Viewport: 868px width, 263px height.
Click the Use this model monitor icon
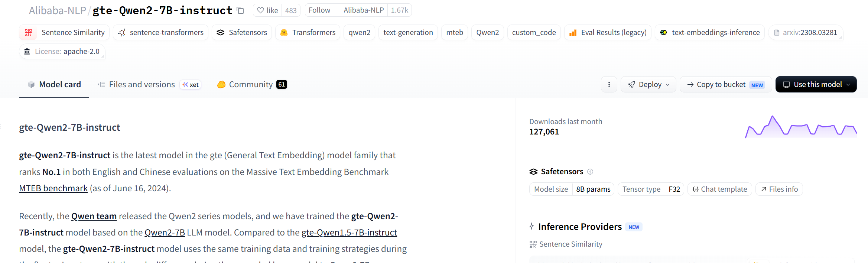pos(786,85)
